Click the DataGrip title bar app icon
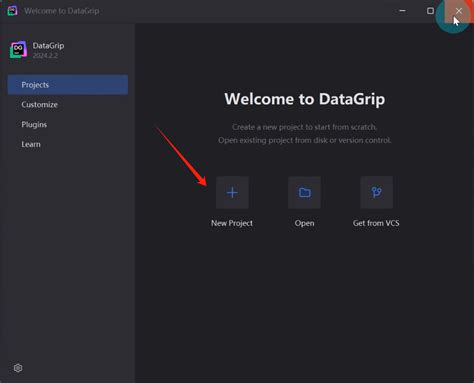The image size is (474, 383). 12,11
